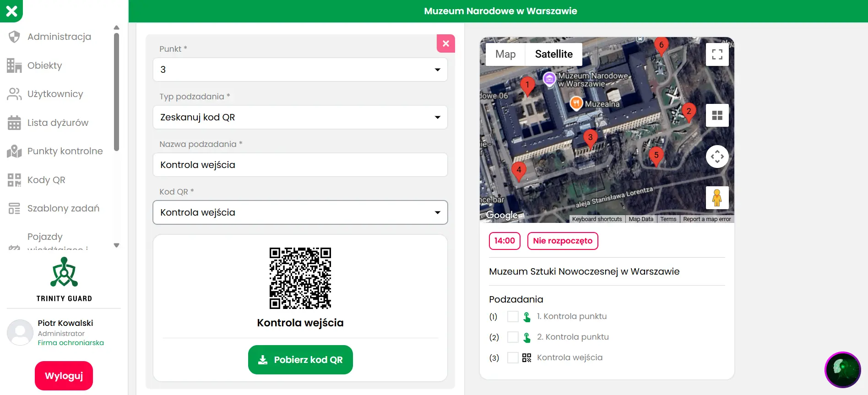Go to Obiekty menu item

pyautogui.click(x=44, y=65)
